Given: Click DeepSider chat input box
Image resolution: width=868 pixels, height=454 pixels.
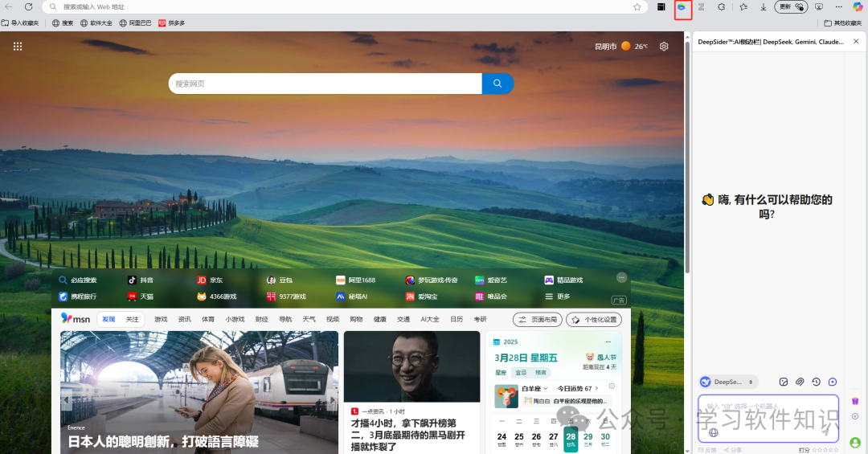Looking at the screenshot, I should click(x=768, y=418).
